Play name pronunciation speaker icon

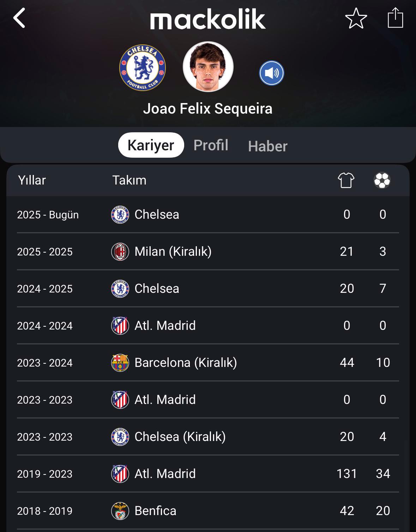click(x=272, y=73)
